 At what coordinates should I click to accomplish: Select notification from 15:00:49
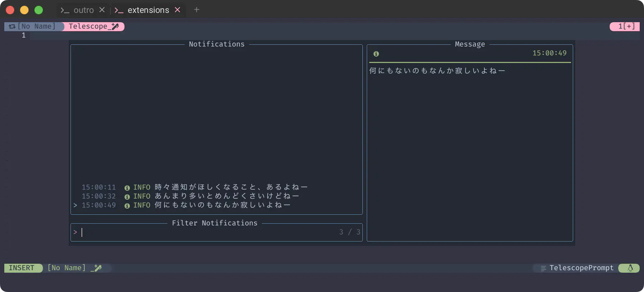(216, 205)
